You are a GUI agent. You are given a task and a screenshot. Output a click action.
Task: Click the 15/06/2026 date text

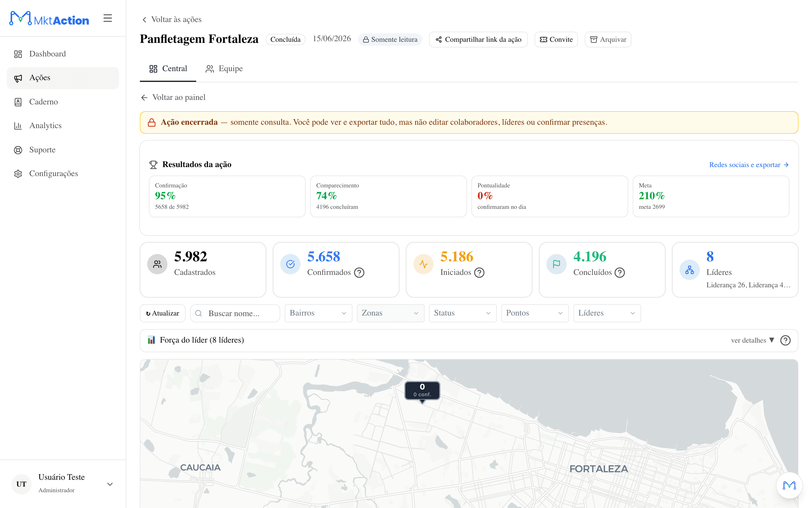332,39
